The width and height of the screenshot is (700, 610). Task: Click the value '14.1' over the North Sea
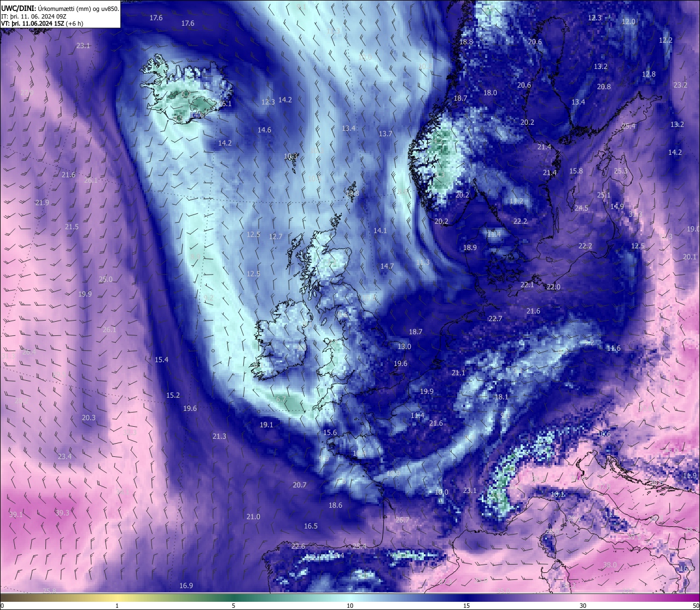pos(380,231)
